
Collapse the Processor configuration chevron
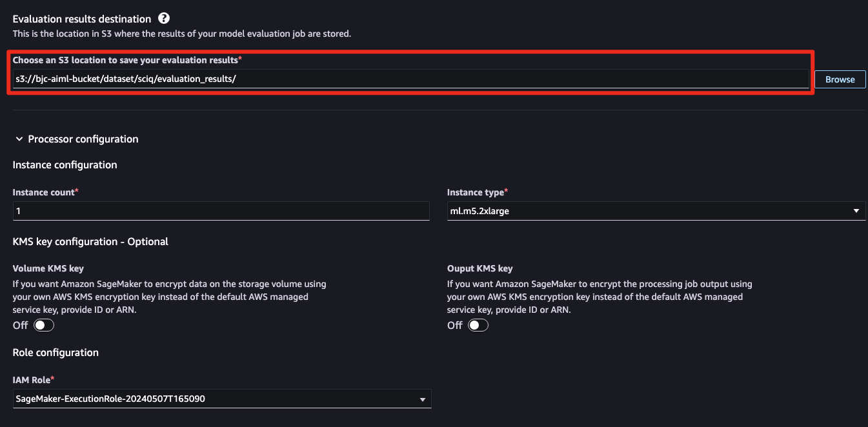pos(17,139)
